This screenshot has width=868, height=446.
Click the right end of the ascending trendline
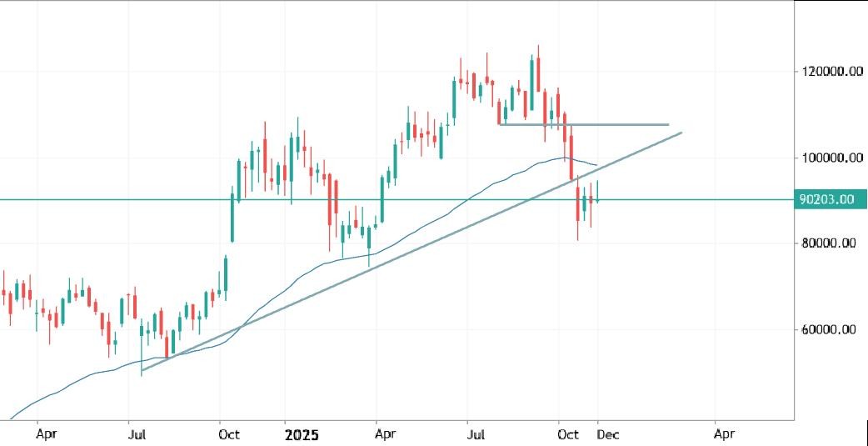click(681, 133)
